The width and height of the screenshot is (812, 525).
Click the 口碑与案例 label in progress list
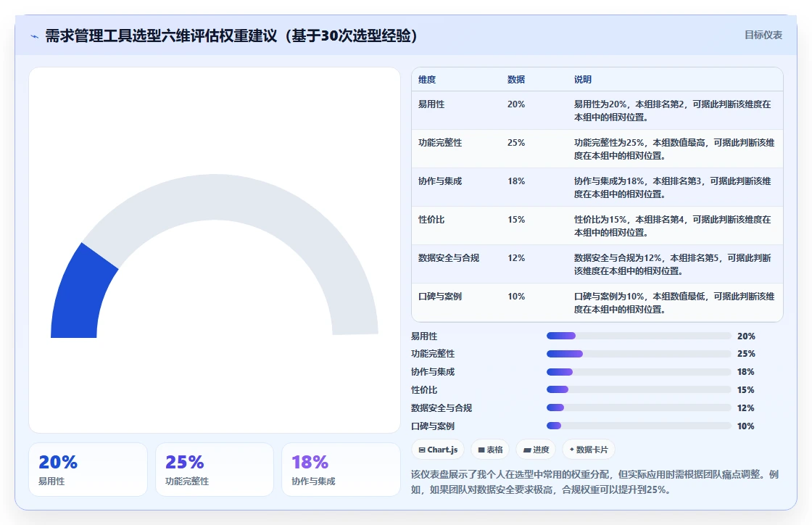433,426
